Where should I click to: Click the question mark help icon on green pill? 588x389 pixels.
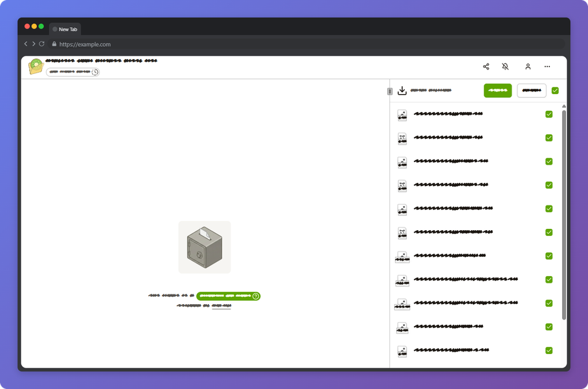pos(256,296)
